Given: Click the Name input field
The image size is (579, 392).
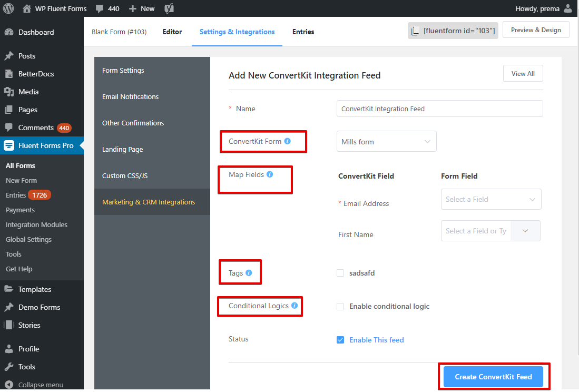Looking at the screenshot, I should [440, 109].
